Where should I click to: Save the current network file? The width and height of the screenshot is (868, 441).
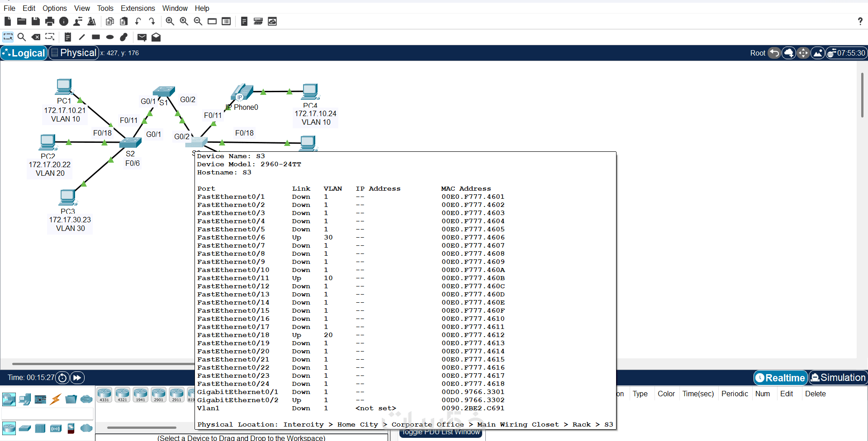pyautogui.click(x=35, y=21)
